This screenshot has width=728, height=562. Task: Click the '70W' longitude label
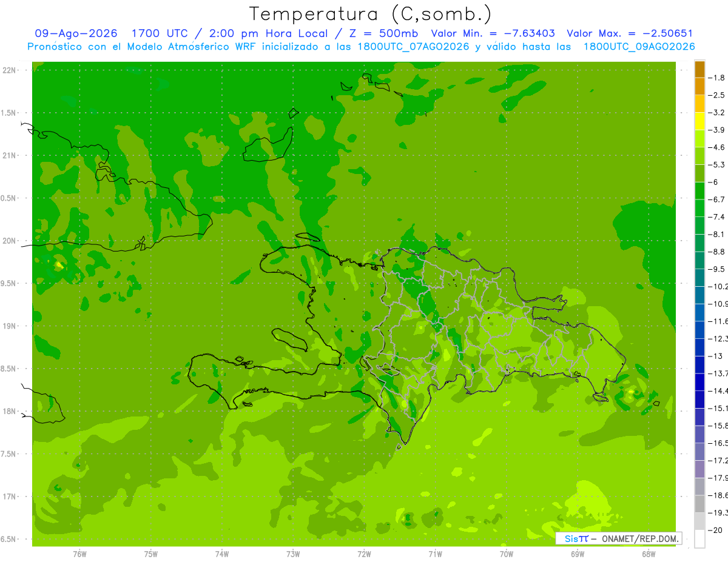(507, 554)
